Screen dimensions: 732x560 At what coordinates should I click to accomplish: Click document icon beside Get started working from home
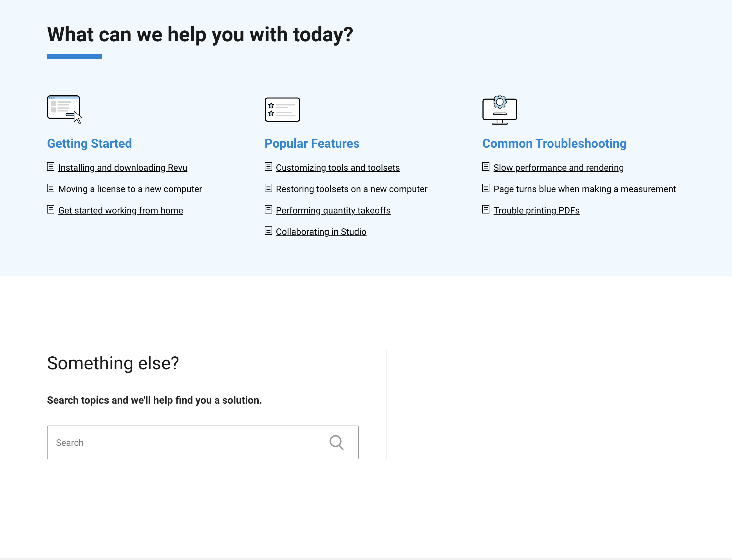(51, 209)
